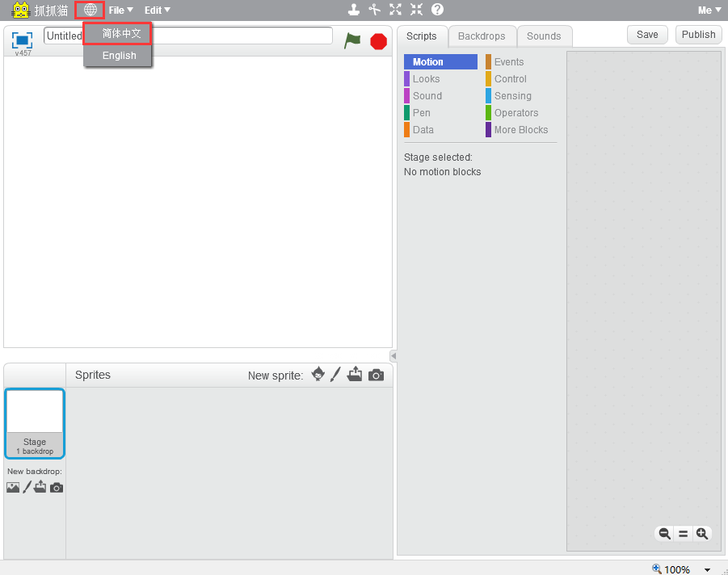Toggle full screen presentation mode
Screen dimensions: 728x575
coord(22,40)
